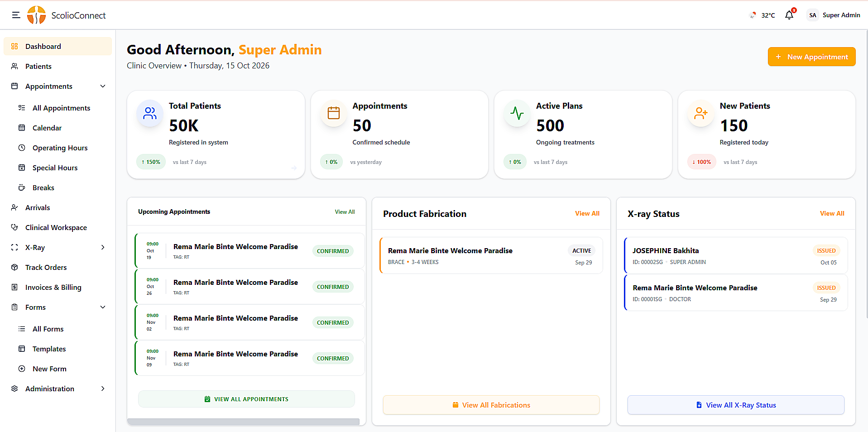Click the ACTIVE status badge
868x432 pixels.
(581, 250)
